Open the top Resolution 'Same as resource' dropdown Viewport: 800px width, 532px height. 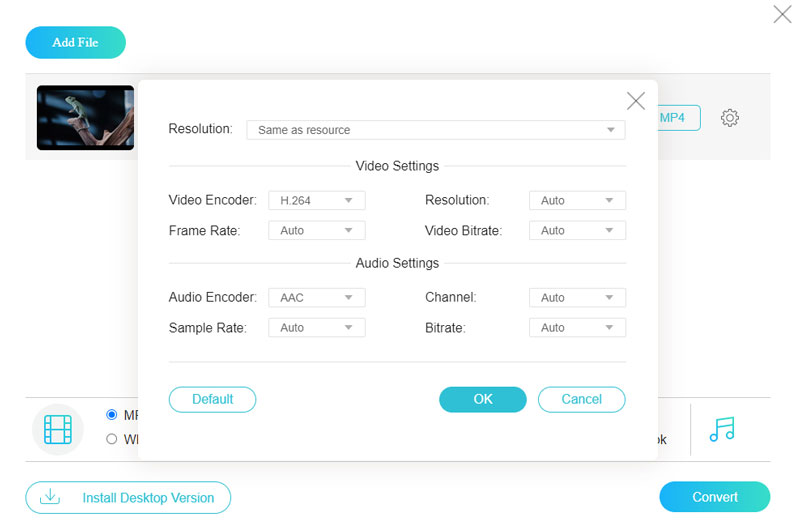(x=435, y=130)
